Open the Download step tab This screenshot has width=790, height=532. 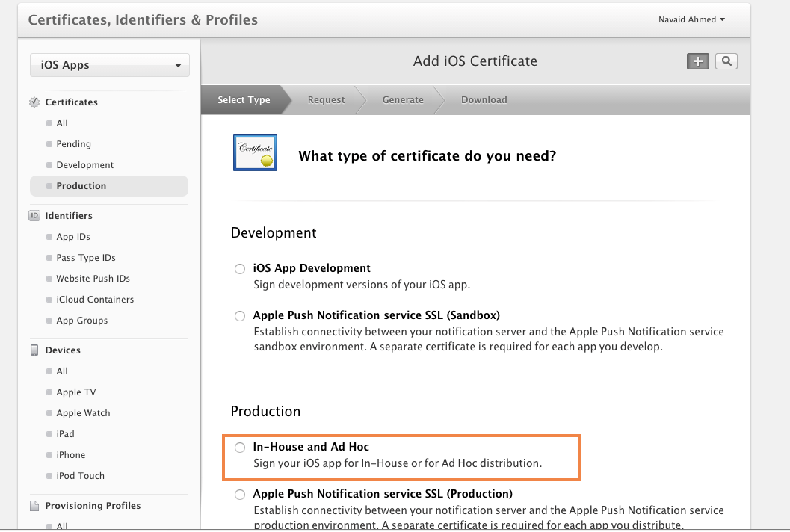coord(484,99)
